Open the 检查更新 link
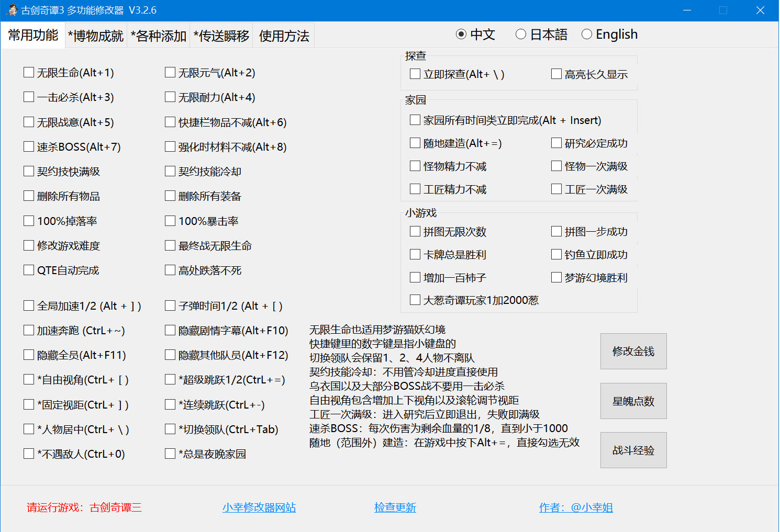This screenshot has width=780, height=532. (395, 507)
